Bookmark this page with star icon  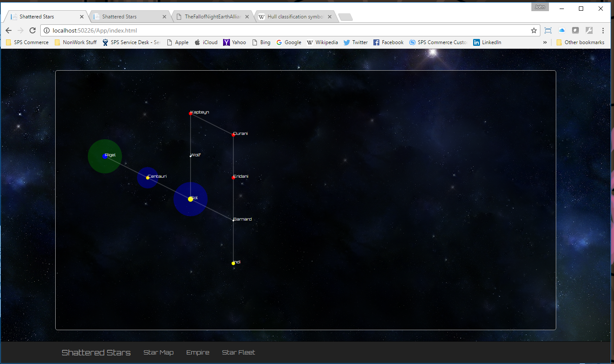tap(534, 30)
